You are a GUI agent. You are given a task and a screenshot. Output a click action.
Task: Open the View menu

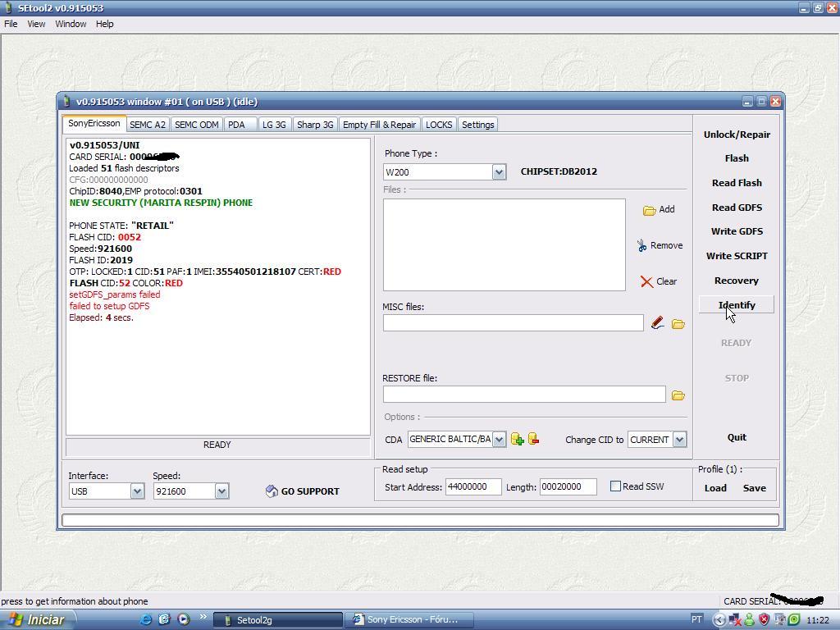(36, 24)
